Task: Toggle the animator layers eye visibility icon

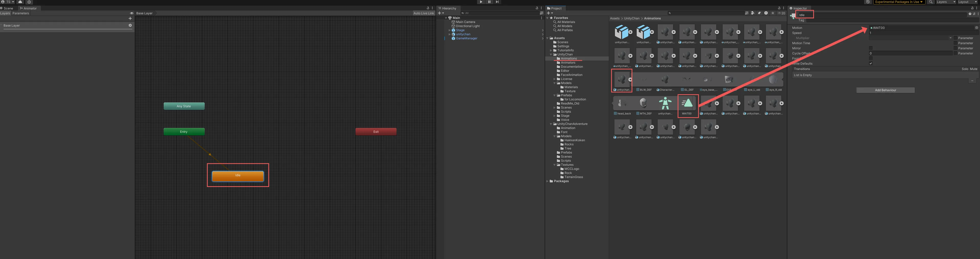Action: point(132,13)
